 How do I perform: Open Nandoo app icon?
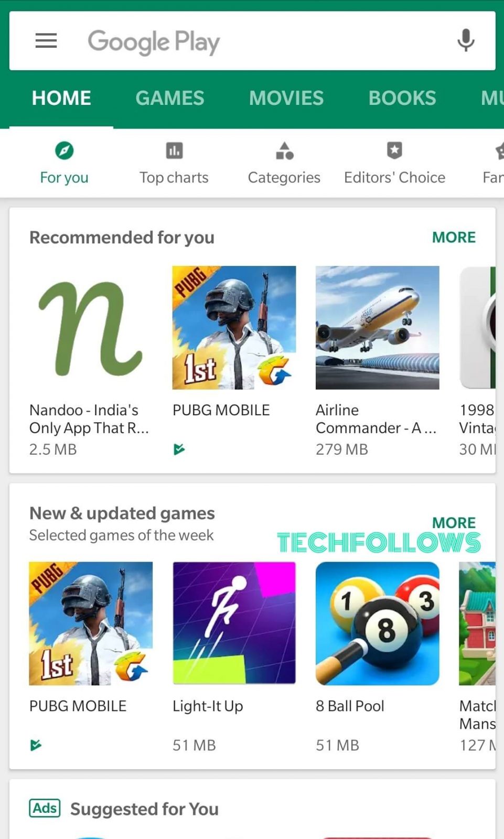pyautogui.click(x=91, y=328)
